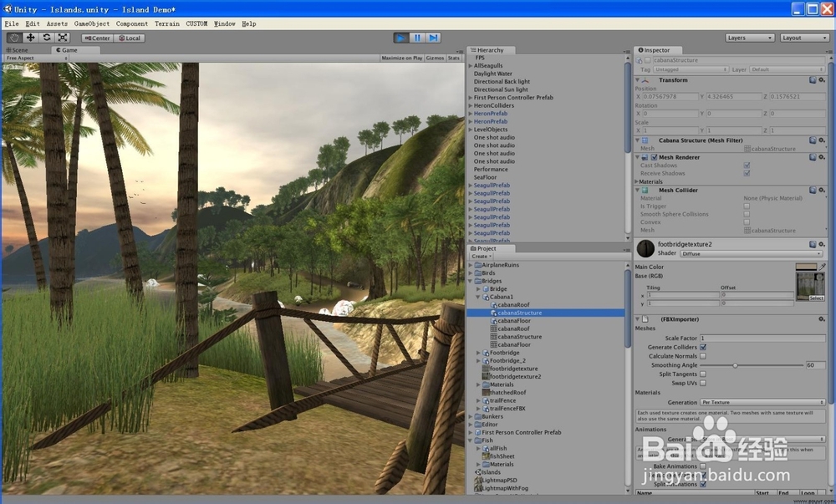
Task: Open Mesh Collider help icon
Action: point(813,191)
